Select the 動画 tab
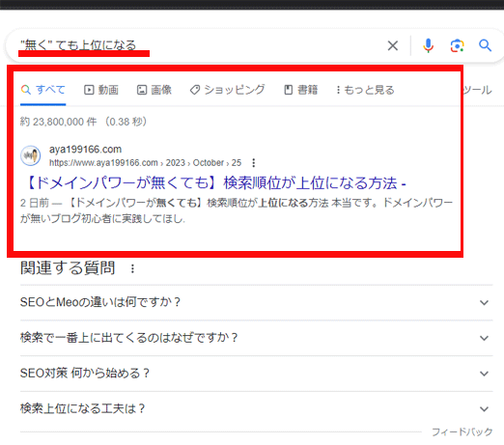Screen dimensions: 504x445 click(x=101, y=90)
